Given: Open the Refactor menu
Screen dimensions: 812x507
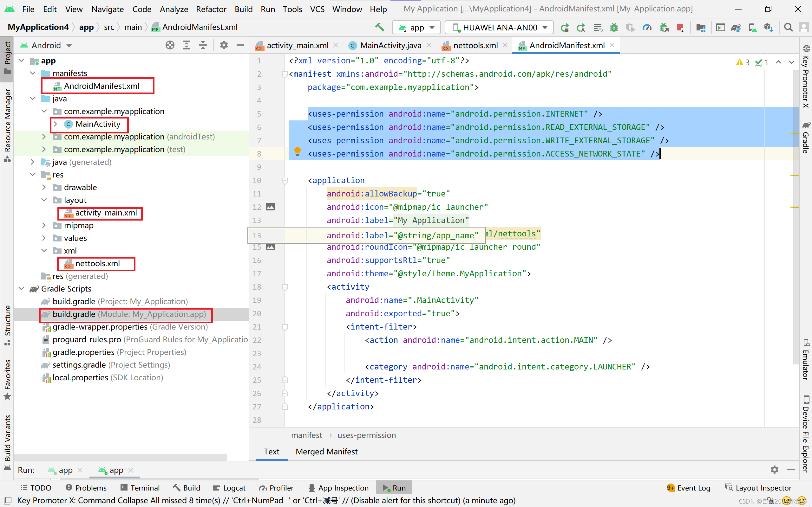Looking at the screenshot, I should [x=211, y=9].
